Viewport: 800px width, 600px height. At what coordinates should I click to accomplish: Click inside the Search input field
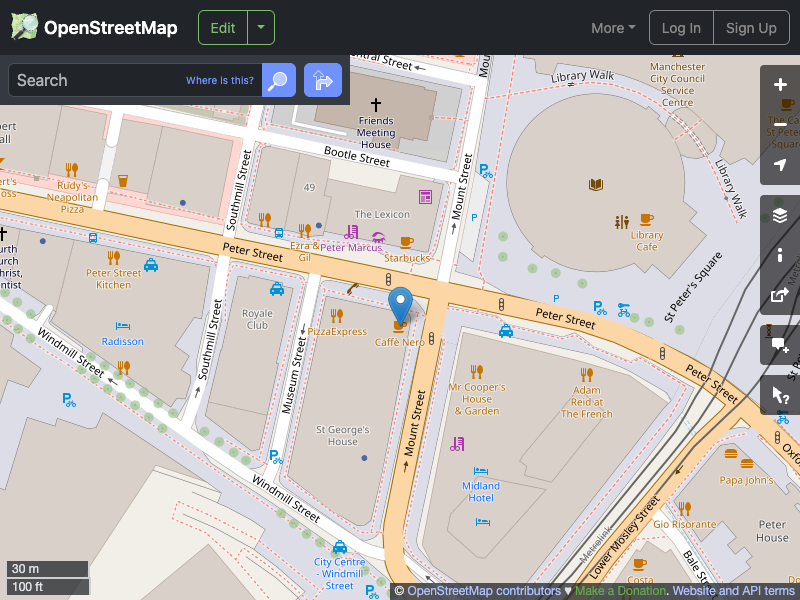120,80
